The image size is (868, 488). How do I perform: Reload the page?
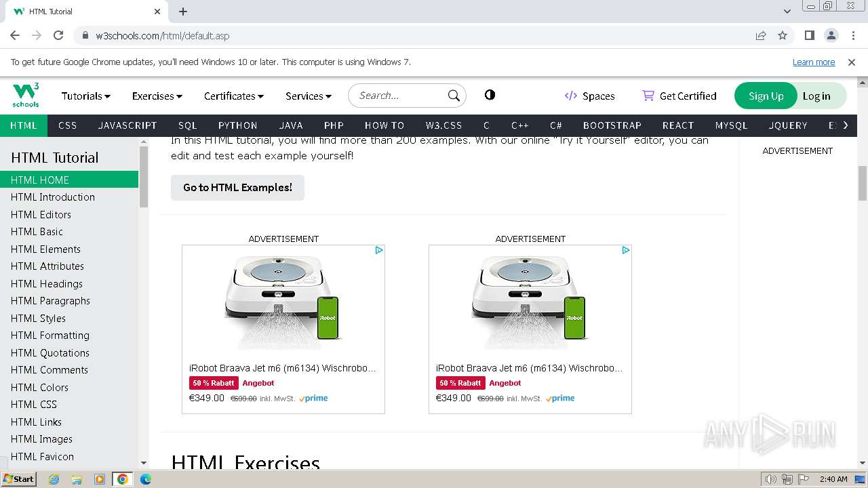58,35
